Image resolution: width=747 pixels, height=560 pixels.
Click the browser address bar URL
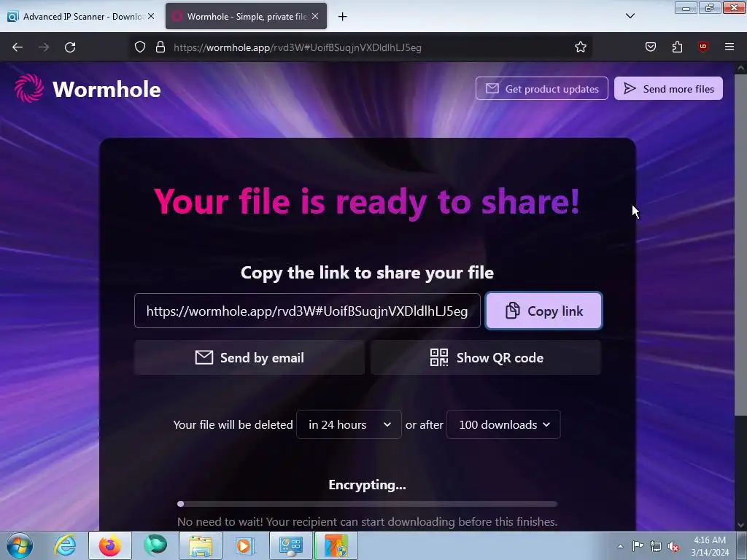click(x=298, y=47)
